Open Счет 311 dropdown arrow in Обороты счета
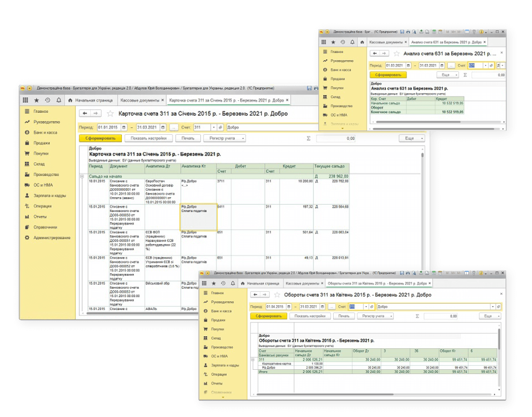The height and width of the screenshot is (417, 532). click(x=366, y=307)
